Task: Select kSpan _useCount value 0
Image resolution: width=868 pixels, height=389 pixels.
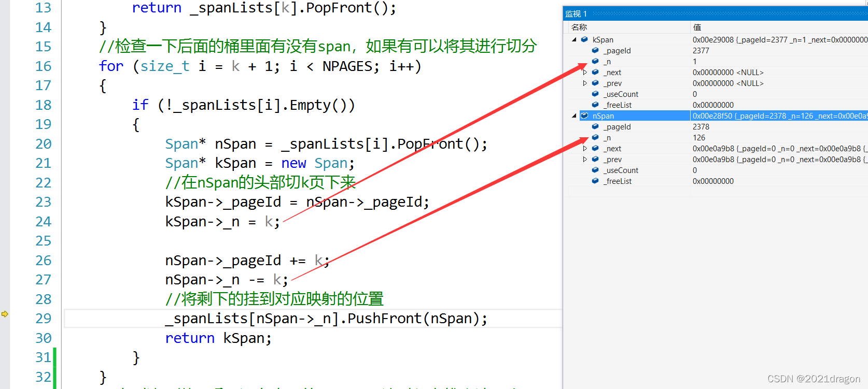Action: 695,94
